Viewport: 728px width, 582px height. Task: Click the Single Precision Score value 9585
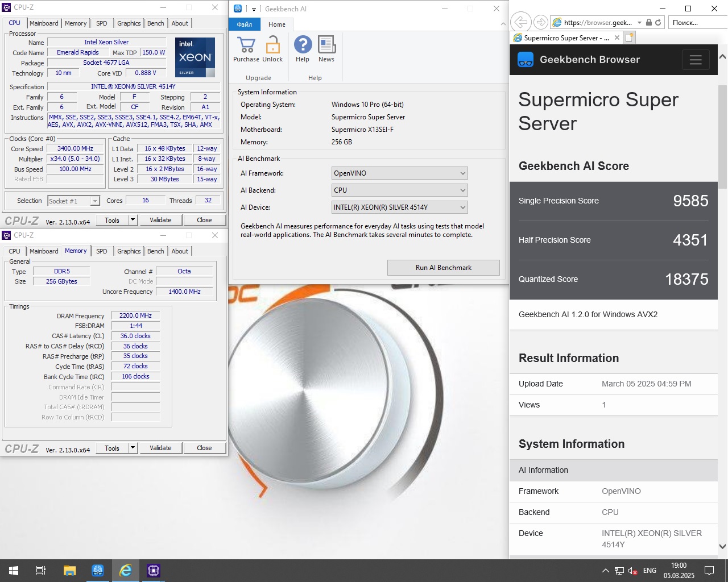[690, 201]
